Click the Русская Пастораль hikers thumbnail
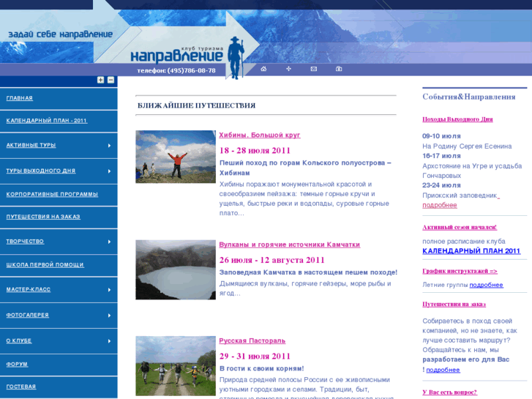This screenshot has width=532, height=399. coord(176,366)
